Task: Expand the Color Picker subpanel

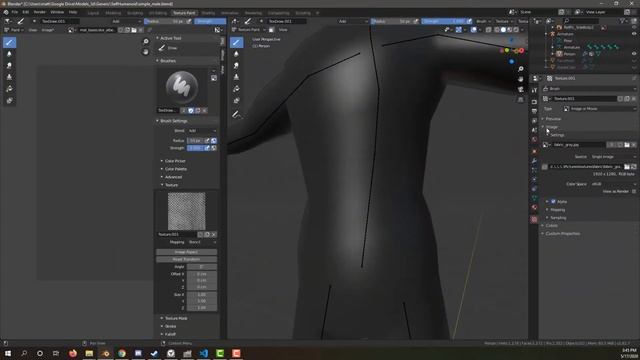Action: [175, 161]
